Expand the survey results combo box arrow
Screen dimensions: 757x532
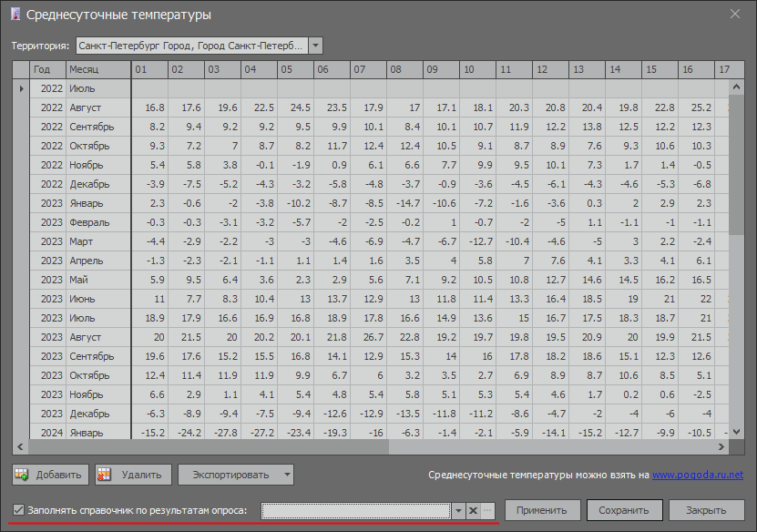458,511
